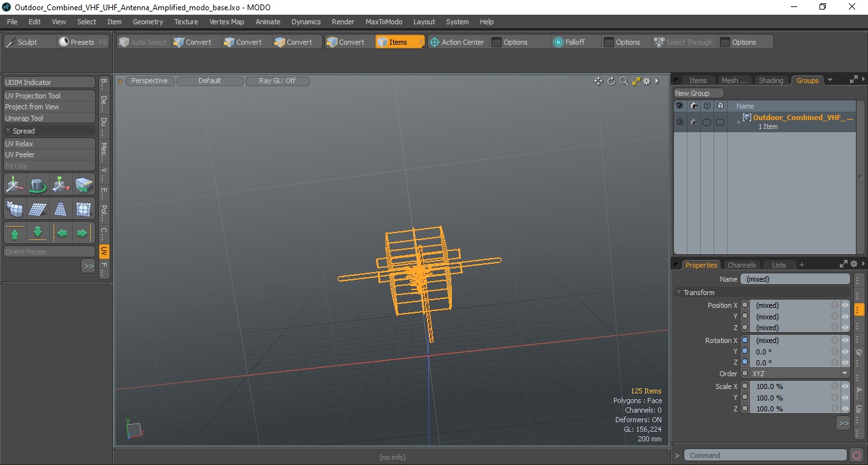Maximize the Groups panel with expand icon
This screenshot has width=868, height=465.
tap(854, 80)
